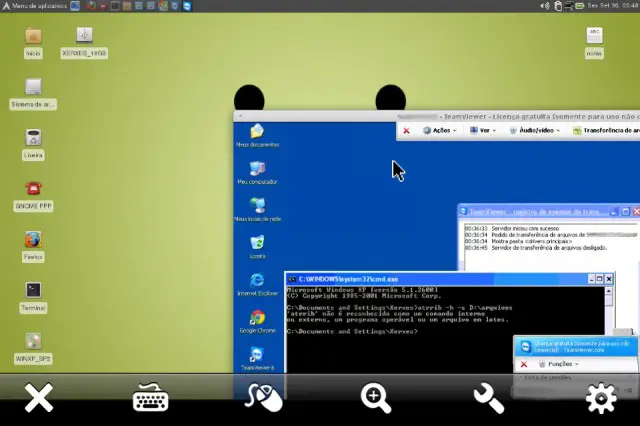Open Meus documentos on the XP desktop

click(x=257, y=135)
